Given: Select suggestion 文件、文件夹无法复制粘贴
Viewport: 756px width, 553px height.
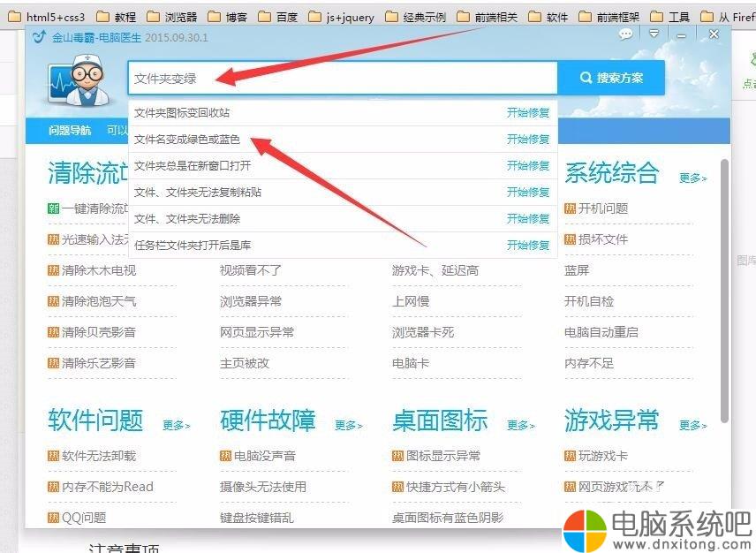Looking at the screenshot, I should pos(198,193).
